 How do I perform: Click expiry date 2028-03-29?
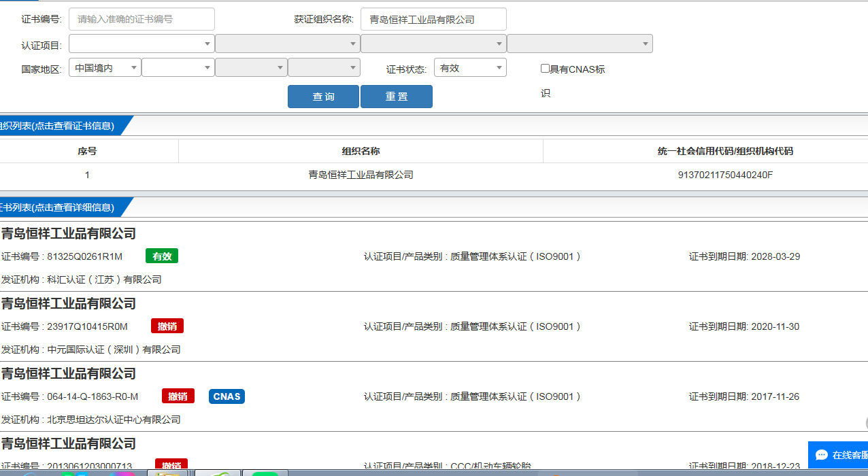pyautogui.click(x=775, y=256)
